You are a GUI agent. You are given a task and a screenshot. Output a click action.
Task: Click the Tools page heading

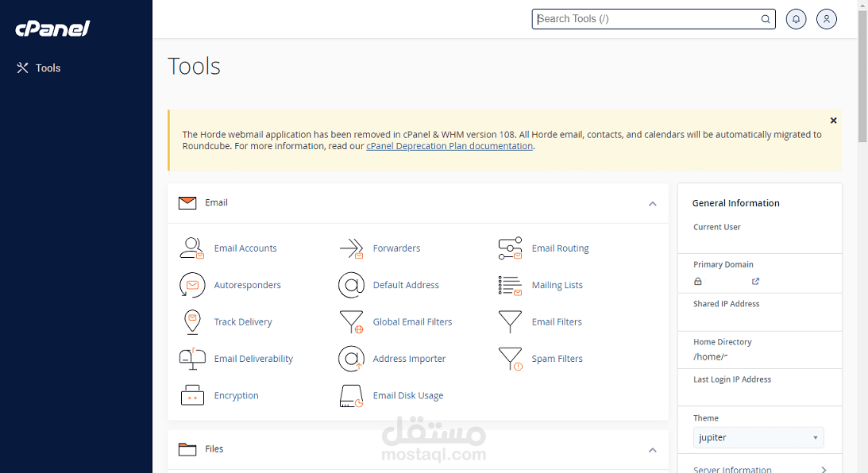click(194, 67)
